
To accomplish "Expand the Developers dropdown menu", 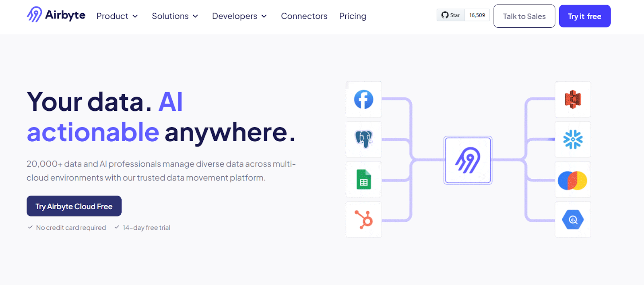I will [239, 16].
